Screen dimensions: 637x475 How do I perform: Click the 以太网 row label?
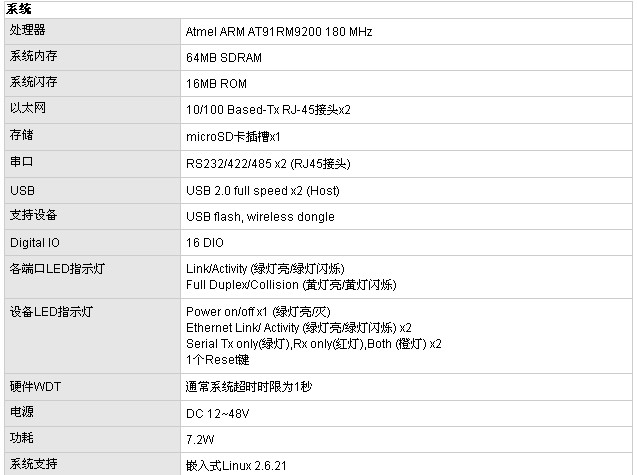pyautogui.click(x=28, y=107)
